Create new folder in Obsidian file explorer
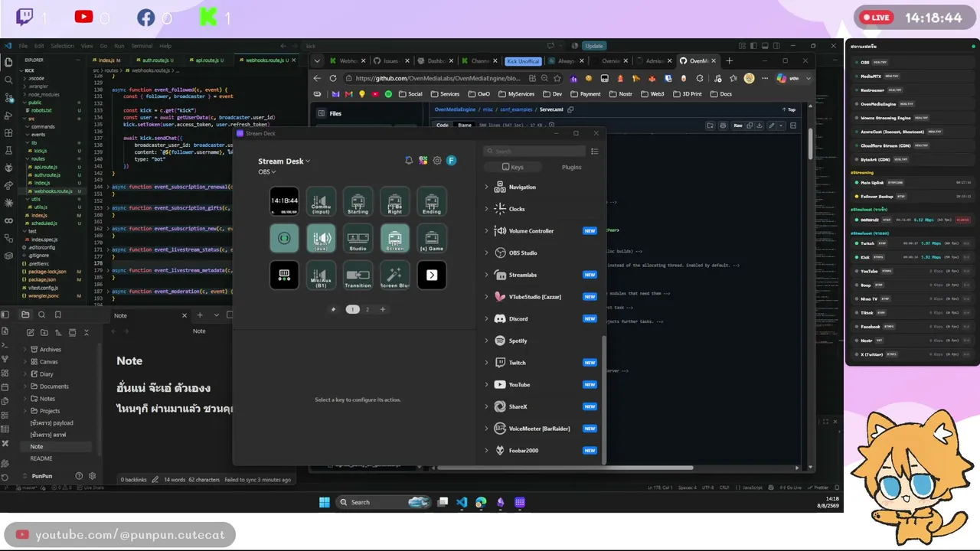 44,332
